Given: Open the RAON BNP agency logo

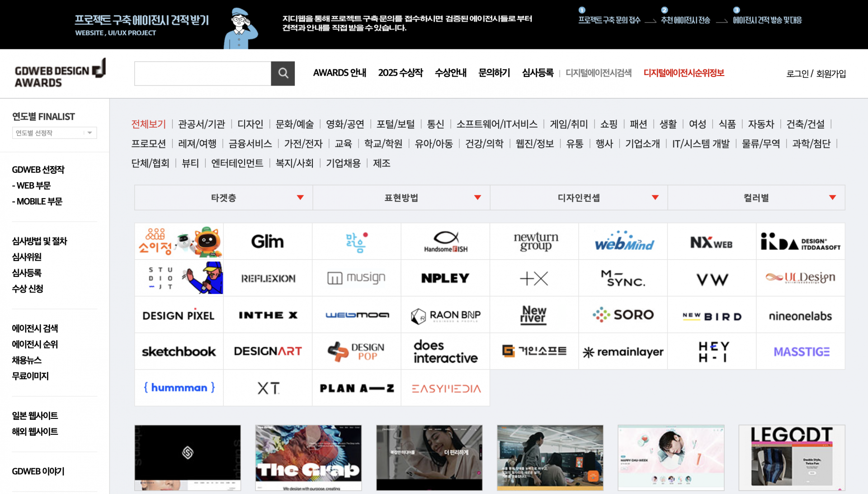Looking at the screenshot, I should pos(445,315).
